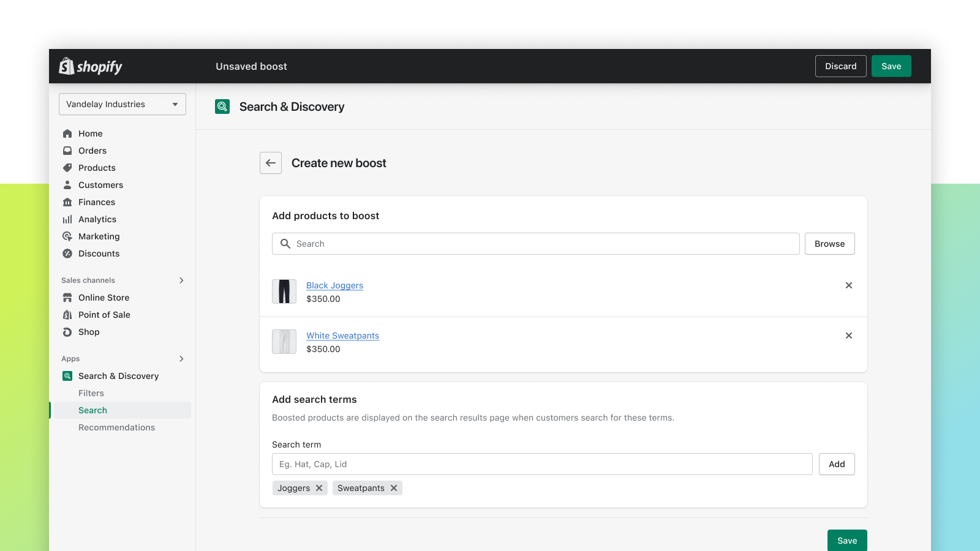Click the Search & Discovery app icon in sidebar
This screenshot has width=980, height=551.
67,376
